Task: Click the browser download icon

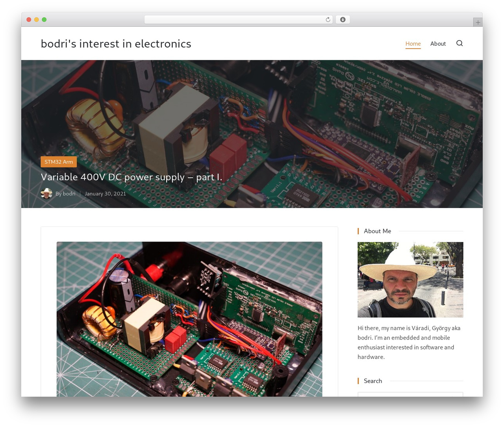Action: pyautogui.click(x=343, y=20)
